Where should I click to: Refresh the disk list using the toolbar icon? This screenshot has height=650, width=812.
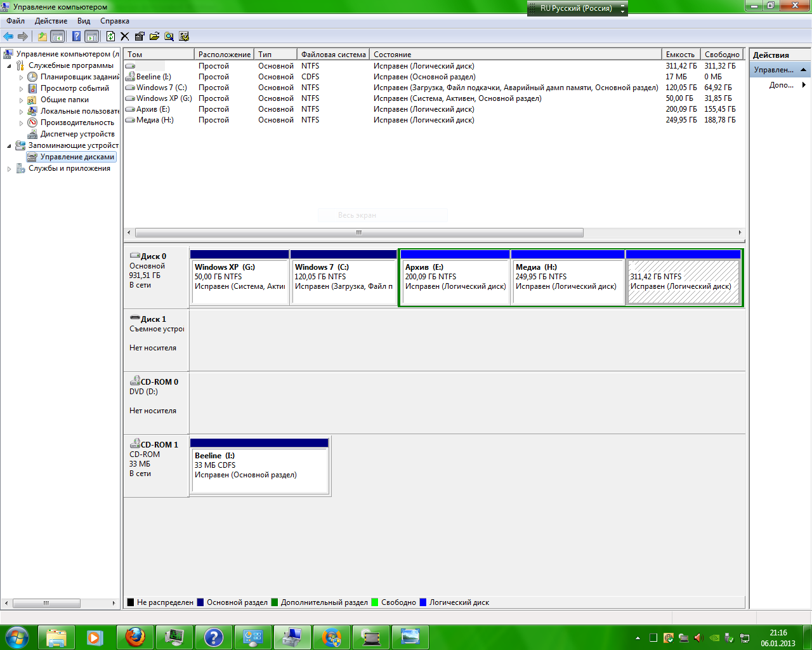point(111,36)
